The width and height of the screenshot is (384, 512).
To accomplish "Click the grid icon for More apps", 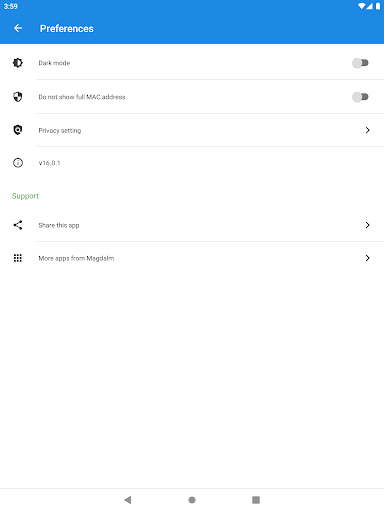I will 18,258.
